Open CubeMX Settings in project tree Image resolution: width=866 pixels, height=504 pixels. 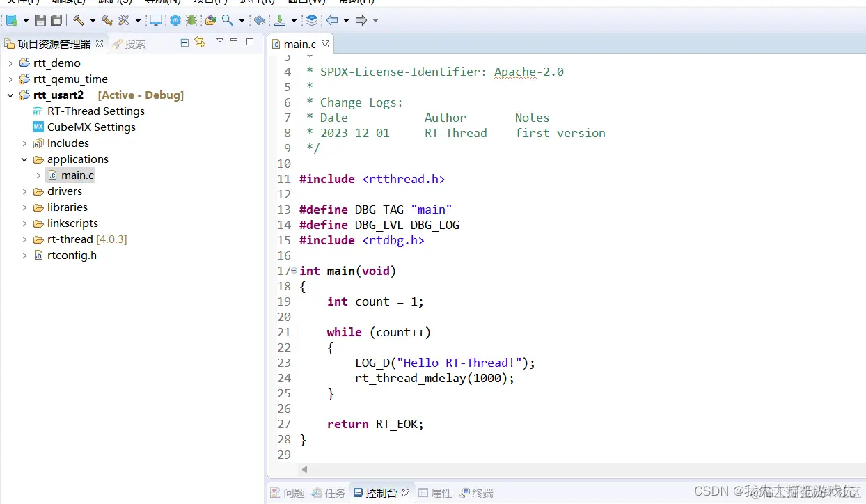[84, 127]
